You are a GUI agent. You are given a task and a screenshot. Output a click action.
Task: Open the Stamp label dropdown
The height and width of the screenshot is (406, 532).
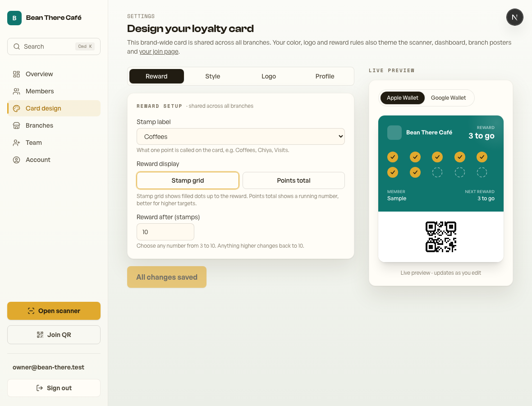241,137
